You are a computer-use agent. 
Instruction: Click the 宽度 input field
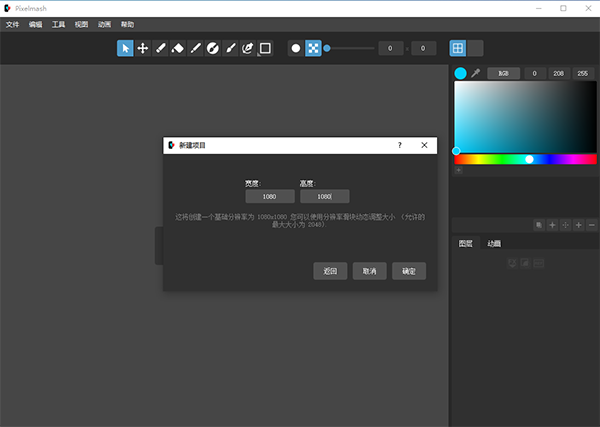(270, 197)
